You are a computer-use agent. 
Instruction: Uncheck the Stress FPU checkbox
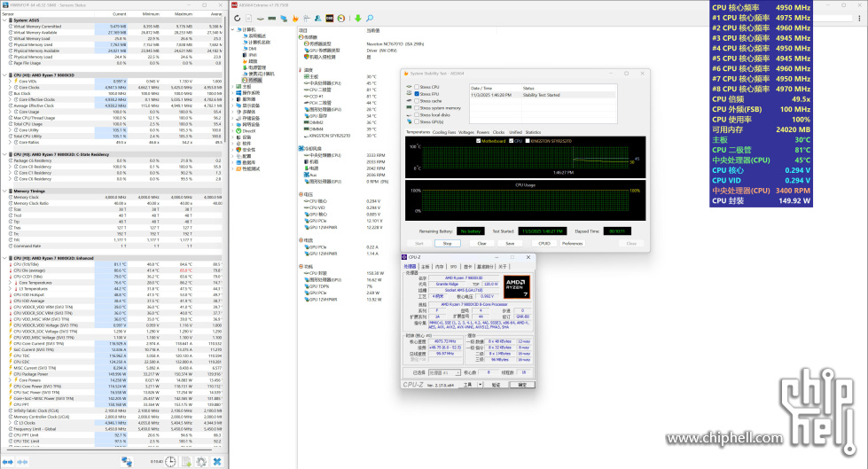point(416,93)
